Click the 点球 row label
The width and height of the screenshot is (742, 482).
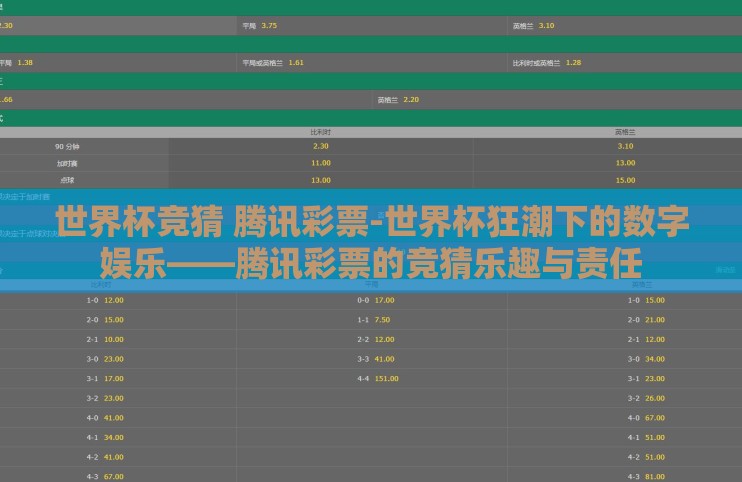(x=67, y=180)
